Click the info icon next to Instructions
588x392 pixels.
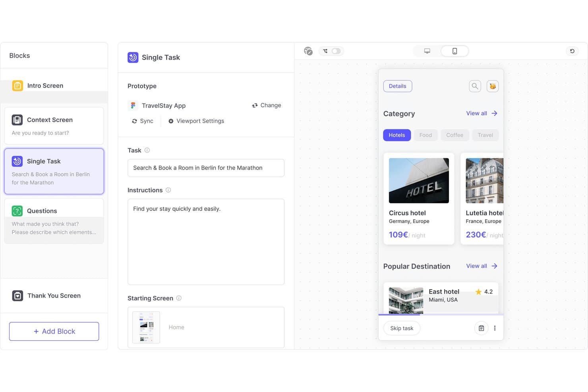(x=168, y=190)
